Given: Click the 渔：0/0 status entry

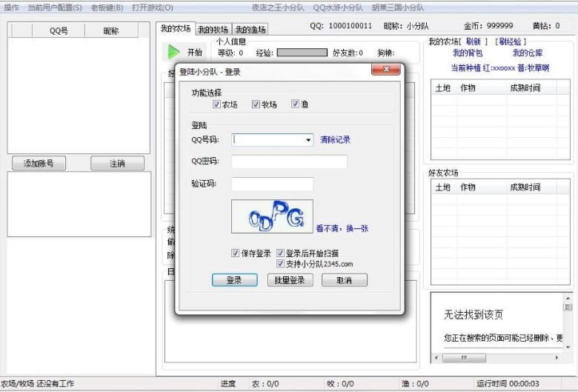Looking at the screenshot, I should coord(415,384).
